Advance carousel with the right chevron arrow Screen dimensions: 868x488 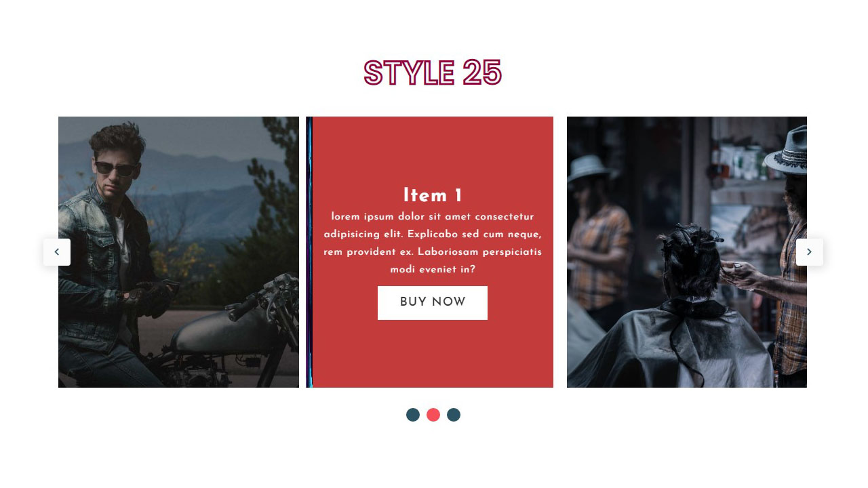pyautogui.click(x=810, y=252)
